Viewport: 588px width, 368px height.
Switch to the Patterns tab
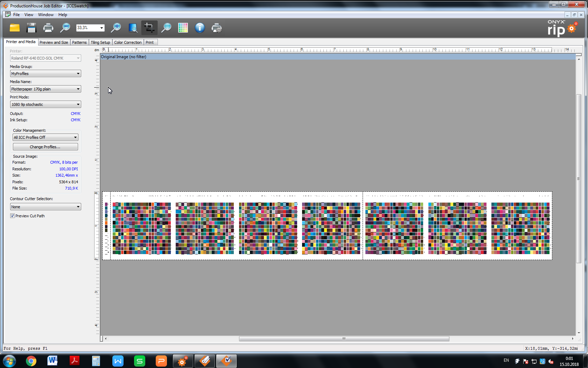click(x=79, y=42)
